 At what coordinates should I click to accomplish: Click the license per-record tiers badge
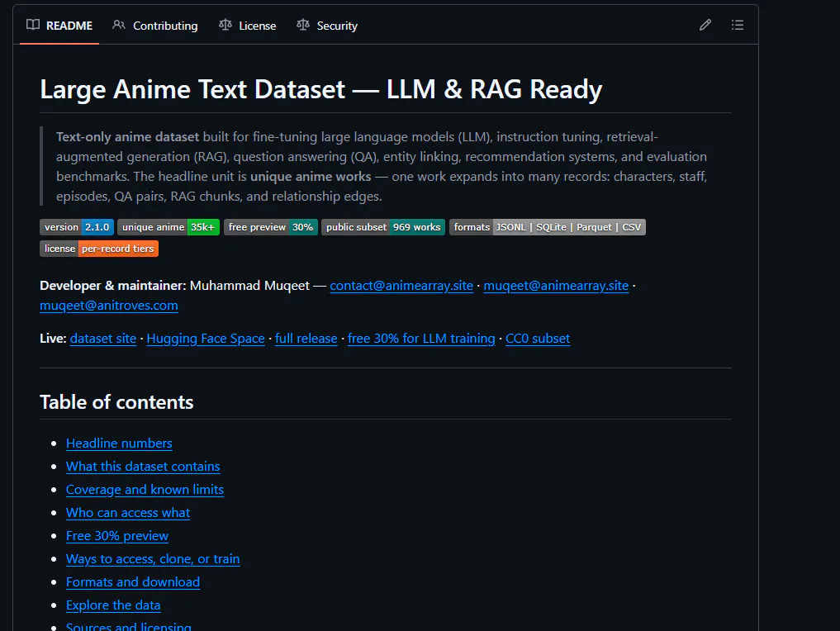99,249
